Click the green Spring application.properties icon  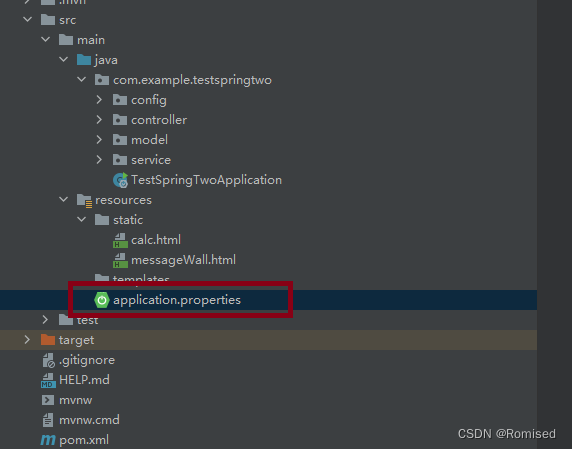102,300
